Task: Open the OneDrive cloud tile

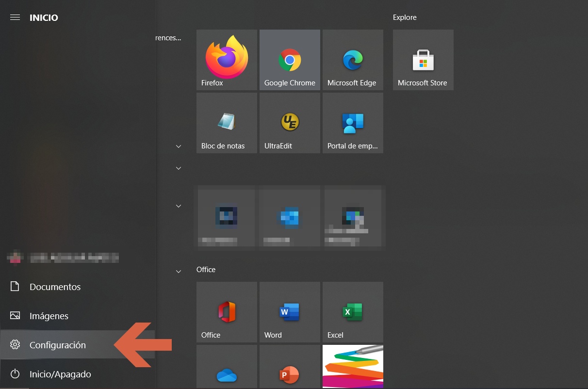Action: 227,367
